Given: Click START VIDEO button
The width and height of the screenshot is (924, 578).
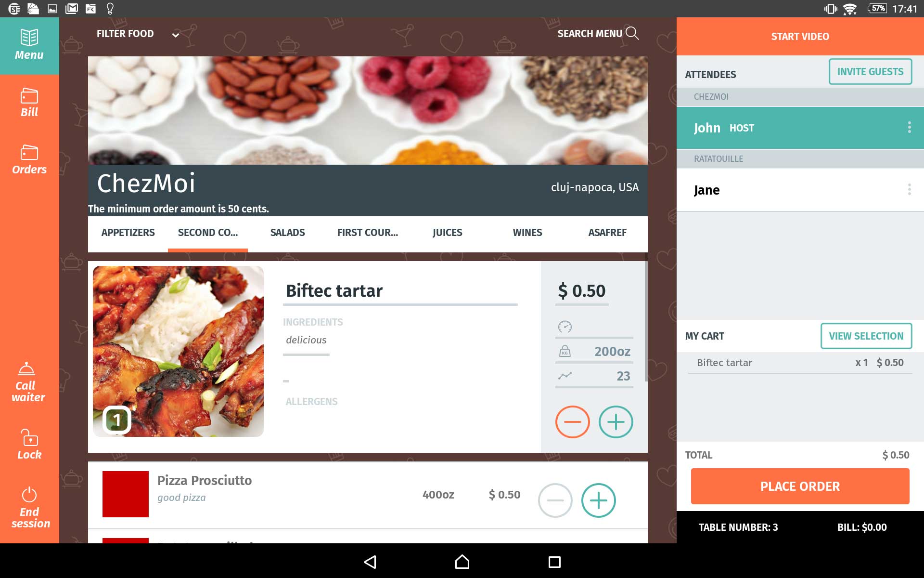Looking at the screenshot, I should coord(800,36).
